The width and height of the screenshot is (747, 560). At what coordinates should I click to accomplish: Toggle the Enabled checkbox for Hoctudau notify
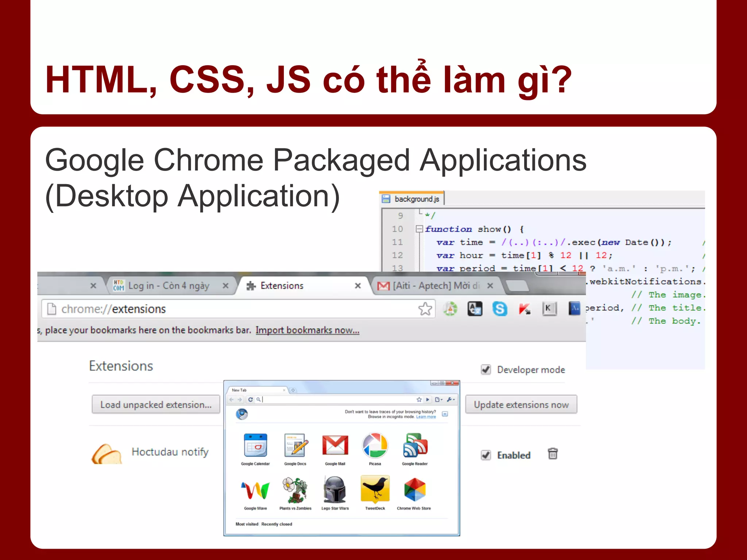coord(486,455)
